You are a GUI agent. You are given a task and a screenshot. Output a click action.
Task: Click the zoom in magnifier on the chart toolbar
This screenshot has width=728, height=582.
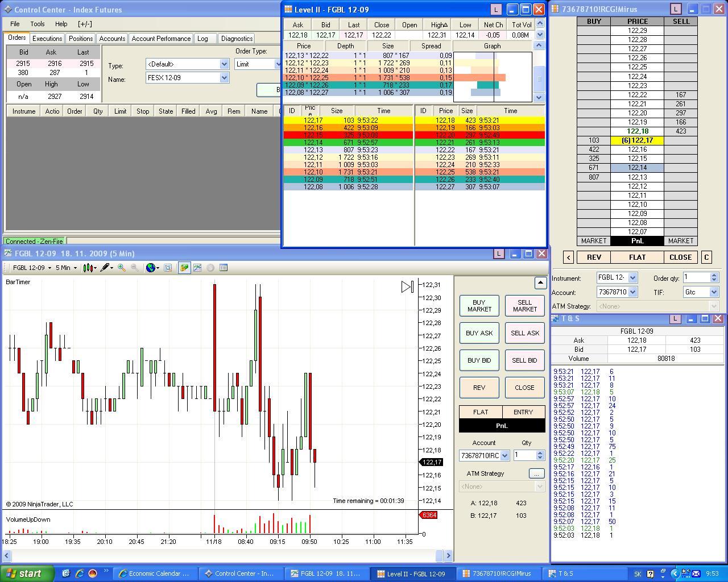tap(122, 268)
